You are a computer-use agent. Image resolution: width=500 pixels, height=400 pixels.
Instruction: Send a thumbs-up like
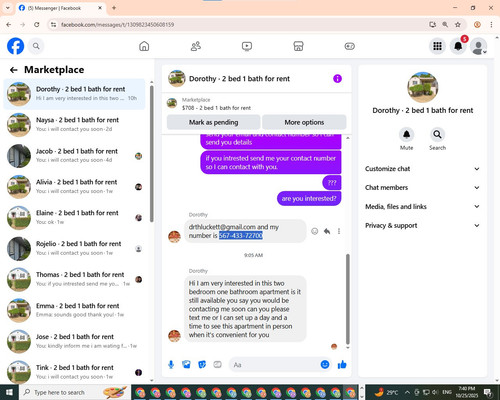[x=342, y=365]
